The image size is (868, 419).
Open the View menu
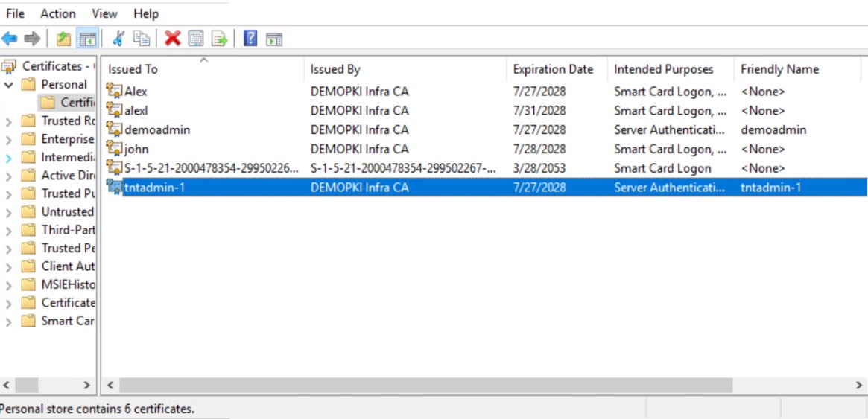point(104,14)
